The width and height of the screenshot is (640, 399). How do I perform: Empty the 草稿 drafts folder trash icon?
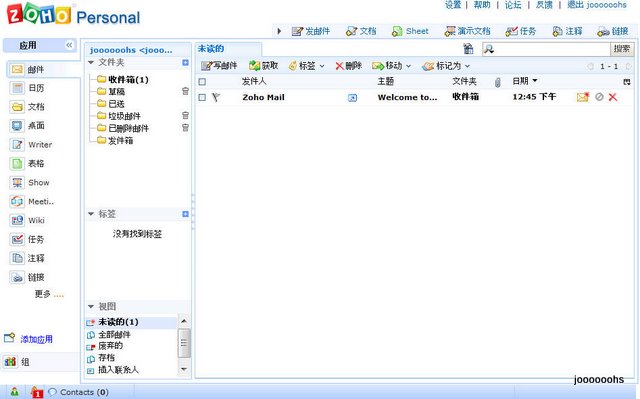(x=185, y=91)
